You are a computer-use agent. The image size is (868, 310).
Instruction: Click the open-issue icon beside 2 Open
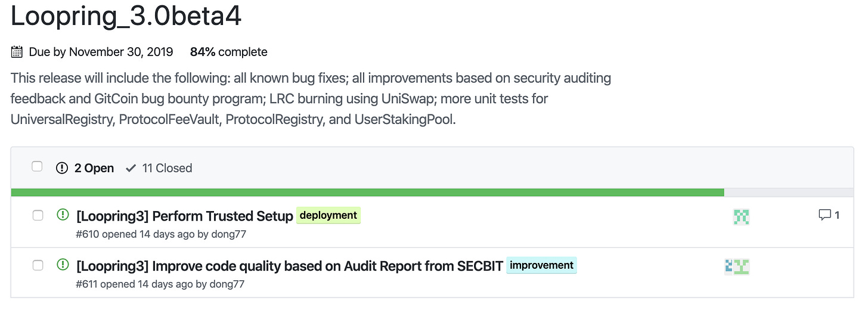(62, 168)
